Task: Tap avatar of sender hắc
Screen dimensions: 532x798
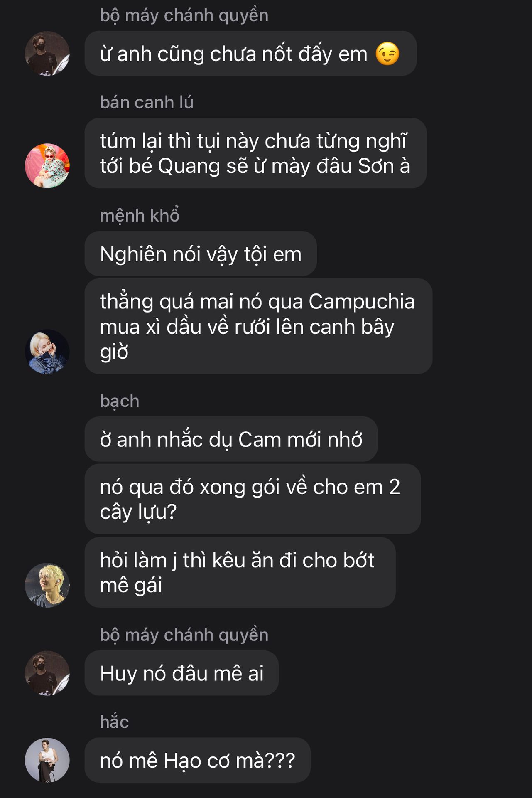Action: tap(47, 760)
